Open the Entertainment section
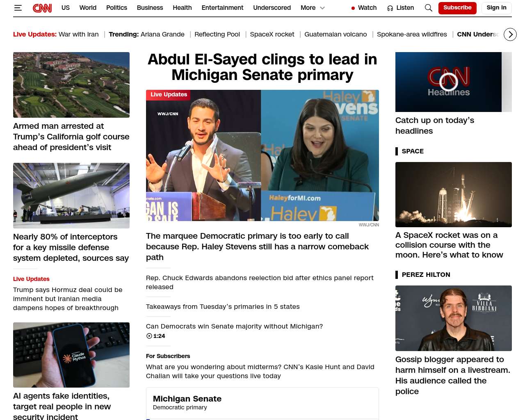This screenshot has height=420, width=525. coord(222,8)
